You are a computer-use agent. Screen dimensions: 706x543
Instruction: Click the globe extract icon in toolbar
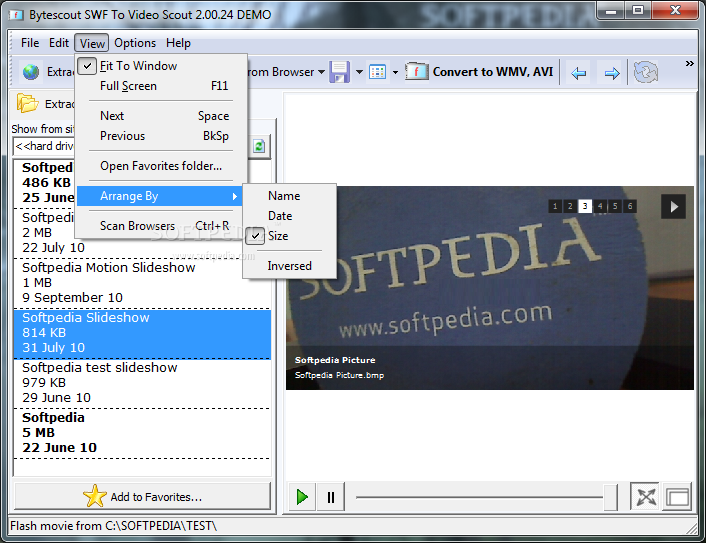[31, 72]
